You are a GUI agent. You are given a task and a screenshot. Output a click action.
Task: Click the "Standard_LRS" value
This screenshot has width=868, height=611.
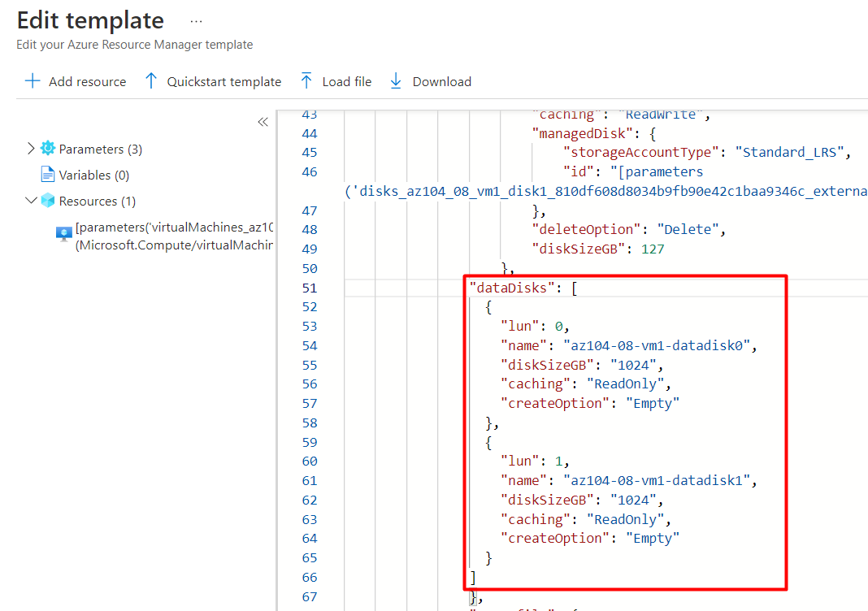click(x=789, y=152)
